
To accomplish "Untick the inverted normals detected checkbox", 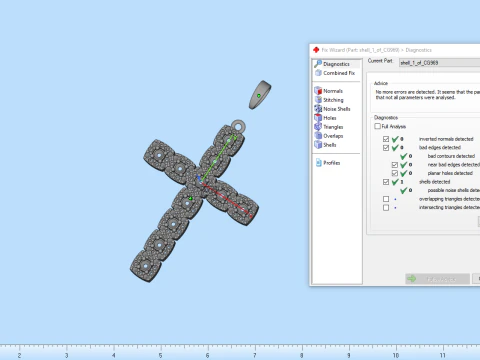I will (386, 139).
